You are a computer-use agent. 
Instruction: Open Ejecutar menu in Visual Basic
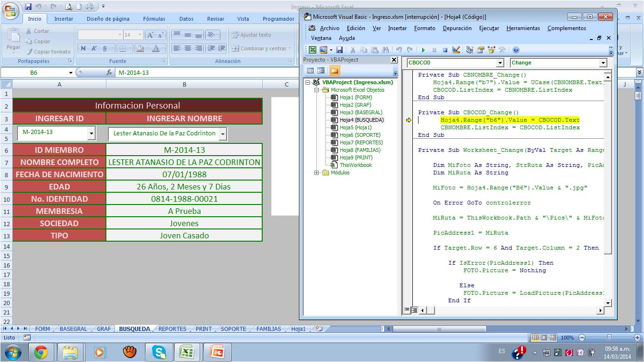pos(489,28)
